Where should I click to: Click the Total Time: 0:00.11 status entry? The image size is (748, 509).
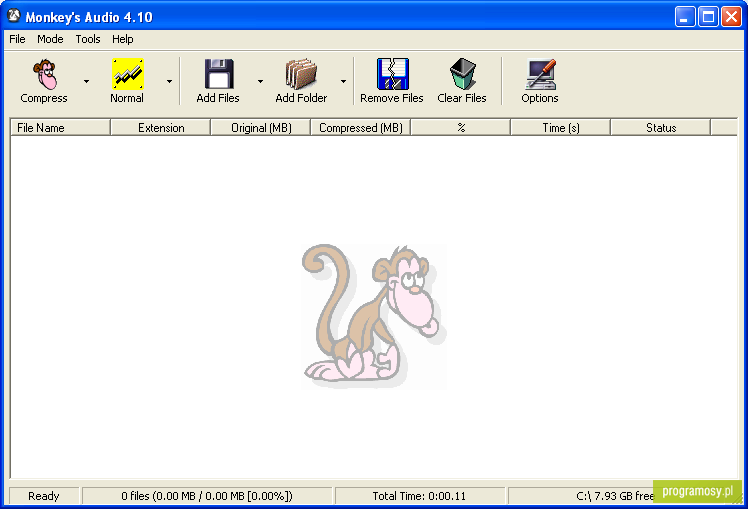(x=419, y=496)
